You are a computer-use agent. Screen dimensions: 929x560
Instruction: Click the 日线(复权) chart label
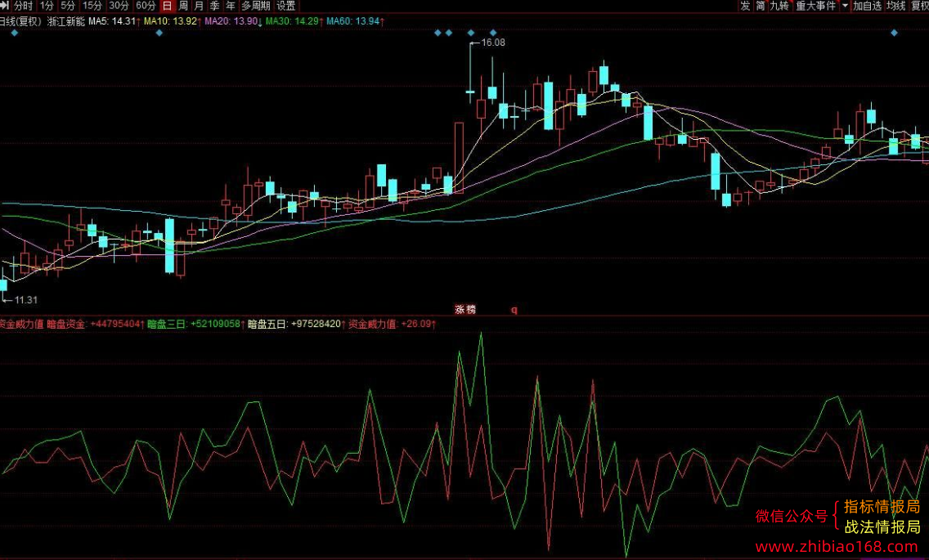click(x=20, y=21)
